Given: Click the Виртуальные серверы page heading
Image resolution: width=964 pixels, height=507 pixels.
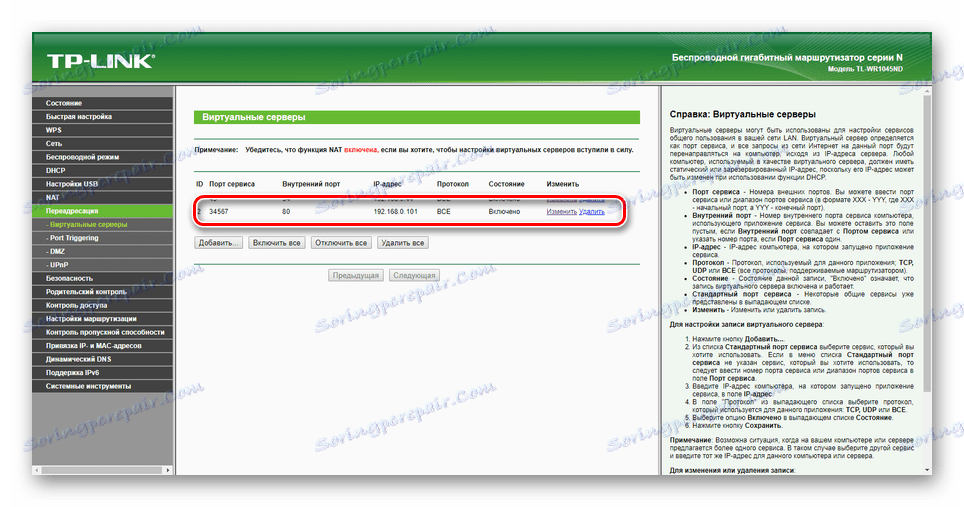Looking at the screenshot, I should [x=254, y=117].
